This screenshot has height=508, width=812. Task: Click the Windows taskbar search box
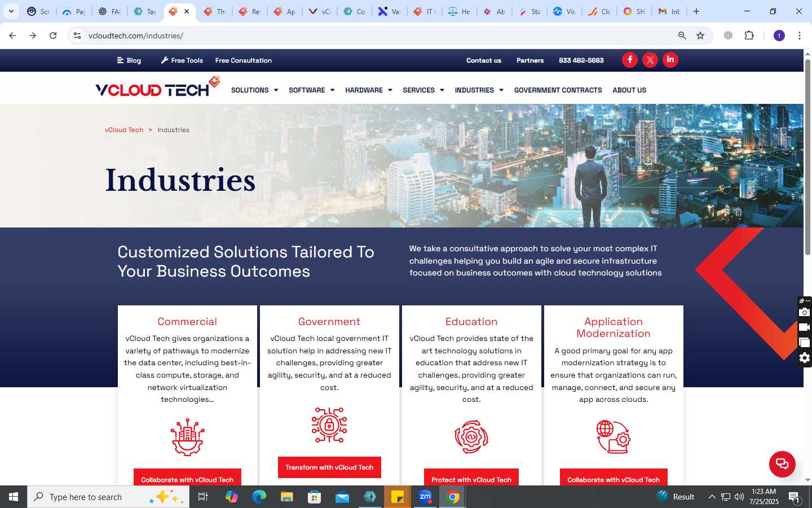(108, 497)
